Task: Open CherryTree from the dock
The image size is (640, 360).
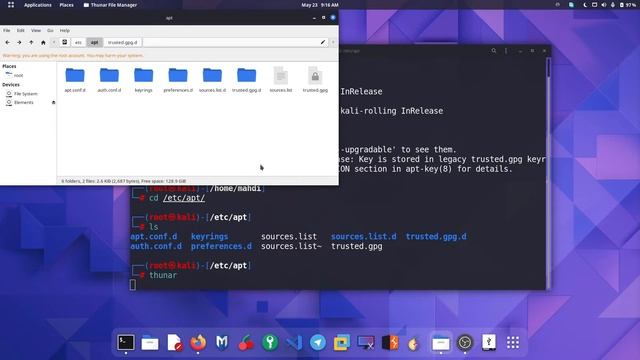Action: 246,342
